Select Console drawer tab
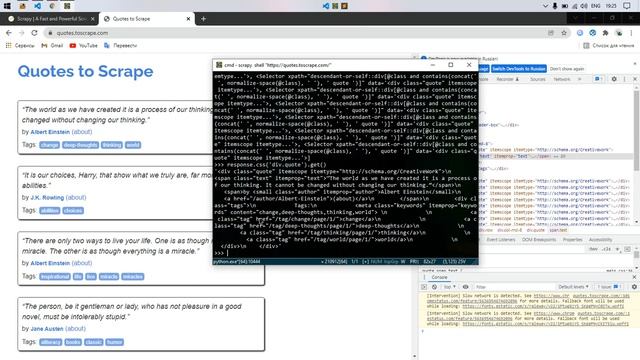The width and height of the screenshot is (640, 360). coord(439,277)
